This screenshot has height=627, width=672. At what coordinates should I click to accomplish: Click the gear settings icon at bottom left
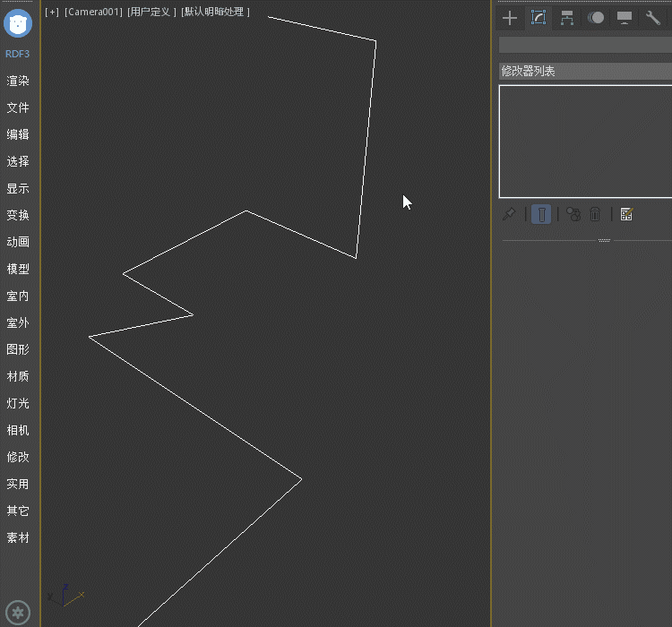coord(18,613)
